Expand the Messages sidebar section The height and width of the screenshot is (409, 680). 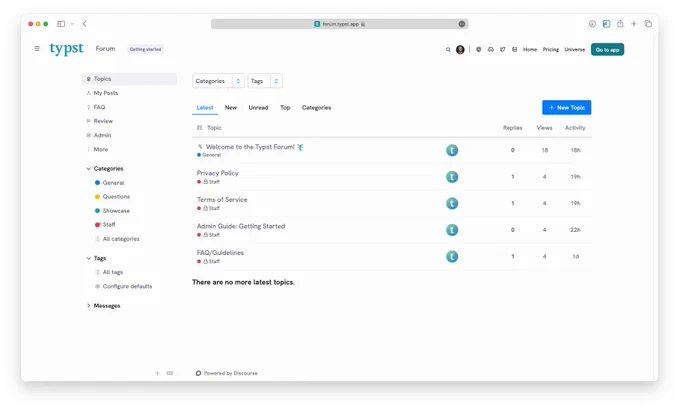click(x=103, y=306)
